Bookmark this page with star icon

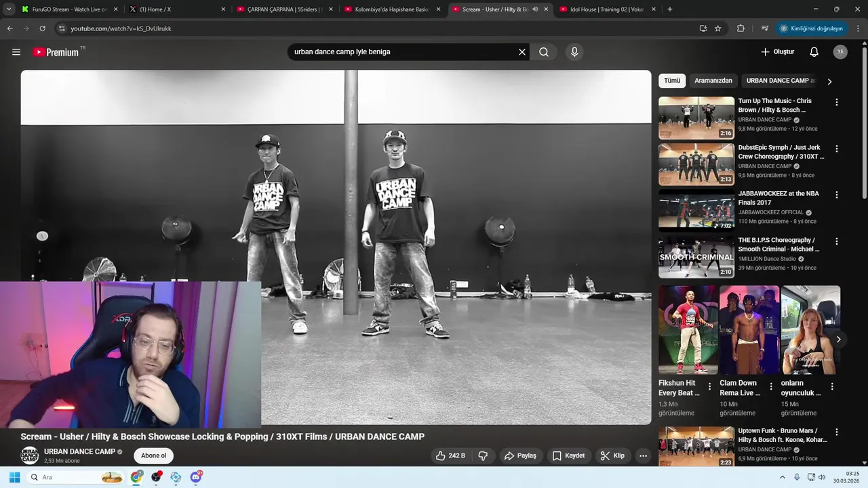click(x=717, y=28)
